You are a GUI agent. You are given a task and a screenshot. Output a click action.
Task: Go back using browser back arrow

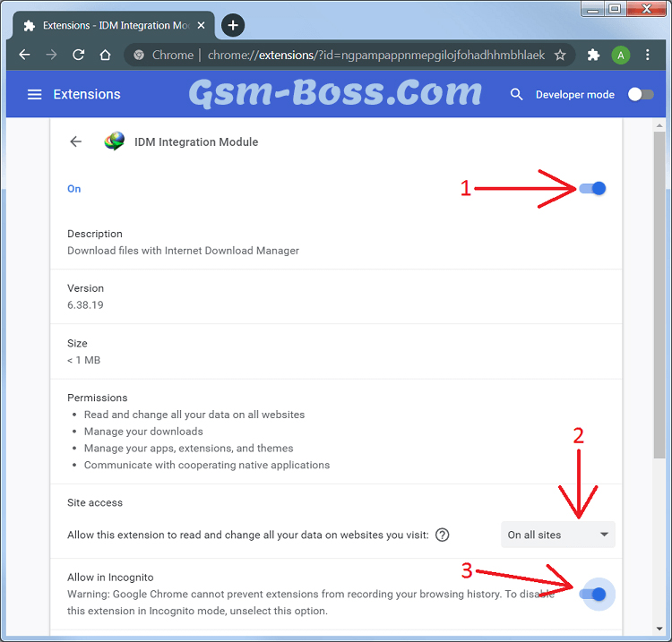click(x=25, y=55)
